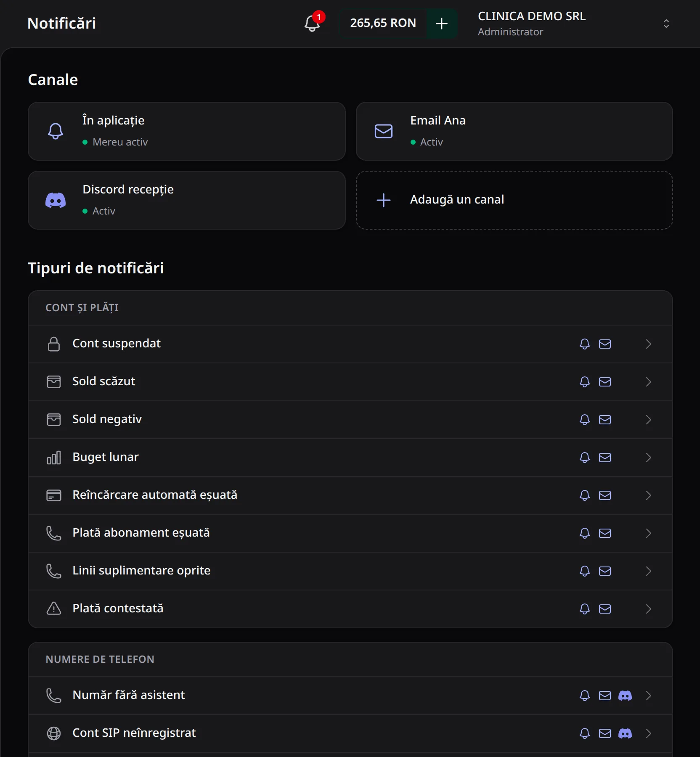700x757 pixels.
Task: Click the warning triangle beside Plată contestată
Action: point(54,609)
